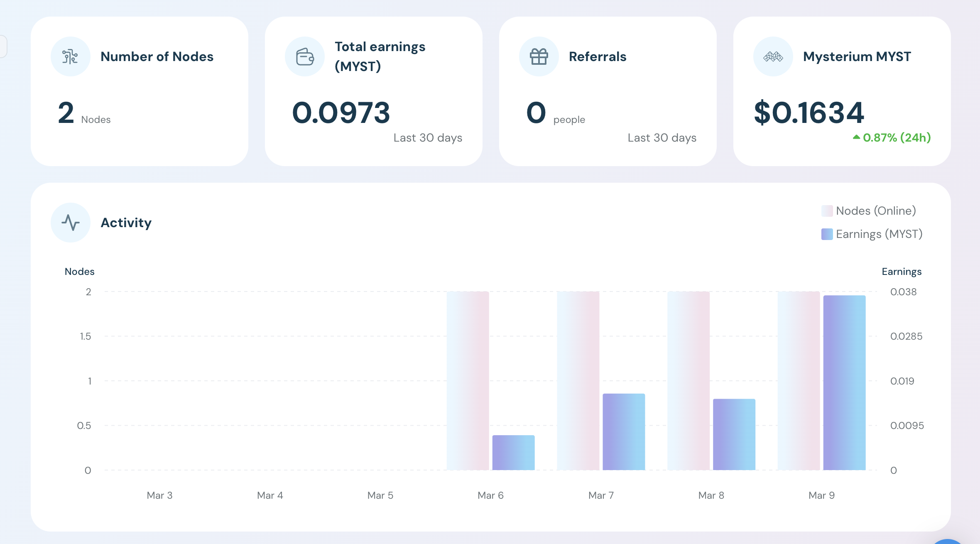Click the Number of Nodes circuit icon

click(x=70, y=56)
